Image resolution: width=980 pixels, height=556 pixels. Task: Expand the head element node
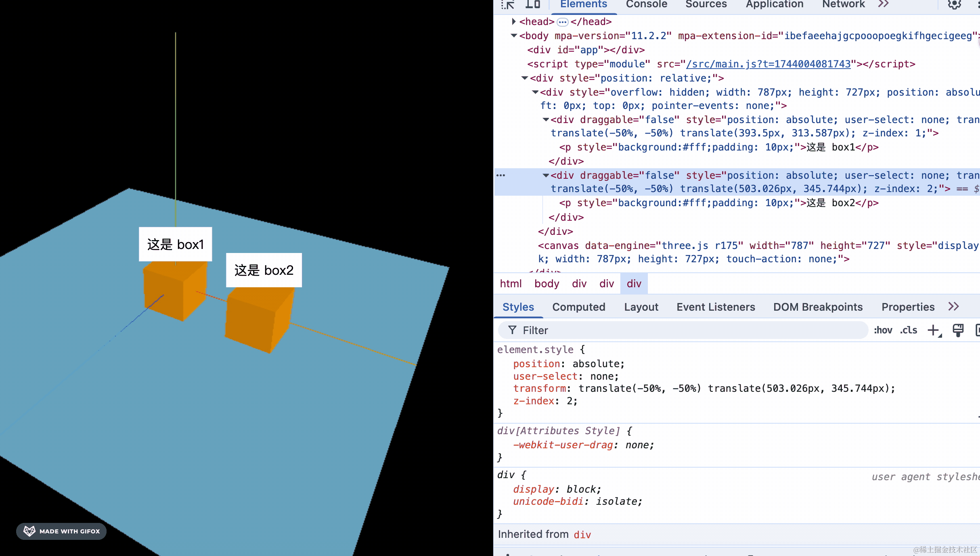pyautogui.click(x=513, y=21)
